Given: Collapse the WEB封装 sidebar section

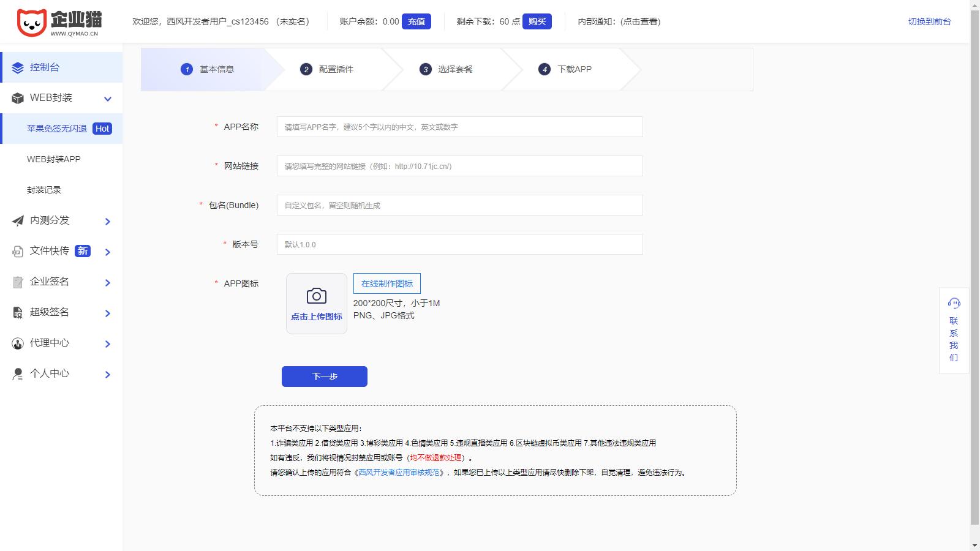Looking at the screenshot, I should [108, 98].
